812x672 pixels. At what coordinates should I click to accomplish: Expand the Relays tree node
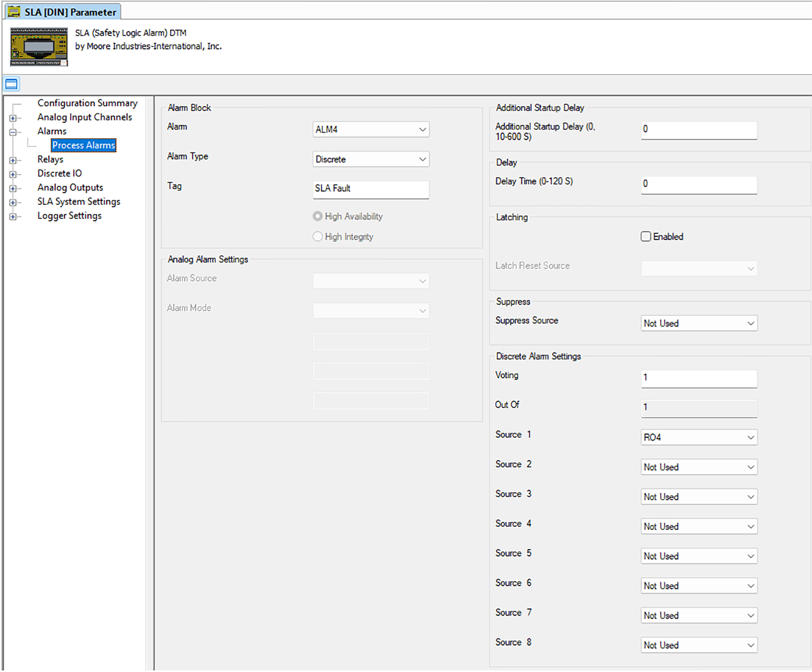(x=13, y=160)
